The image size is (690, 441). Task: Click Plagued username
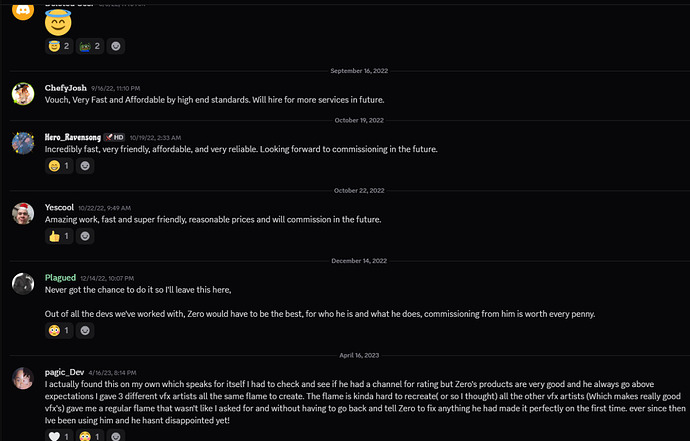[60, 278]
